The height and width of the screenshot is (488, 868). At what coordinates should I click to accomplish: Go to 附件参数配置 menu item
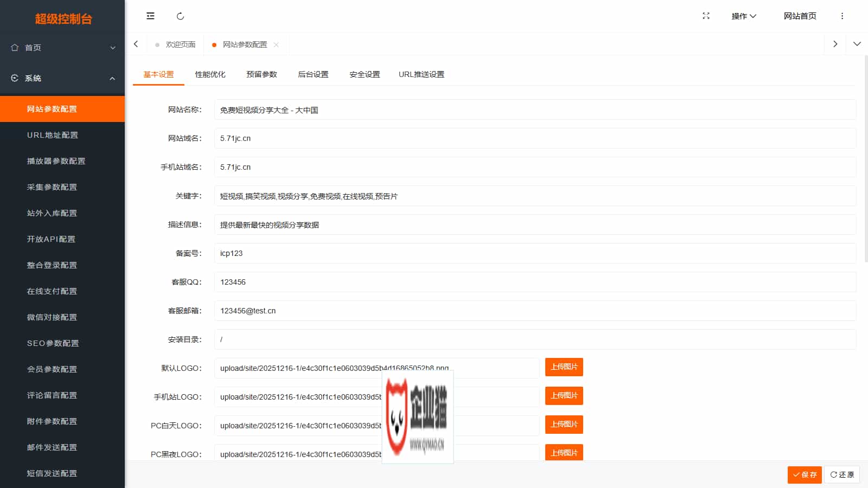pyautogui.click(x=62, y=421)
